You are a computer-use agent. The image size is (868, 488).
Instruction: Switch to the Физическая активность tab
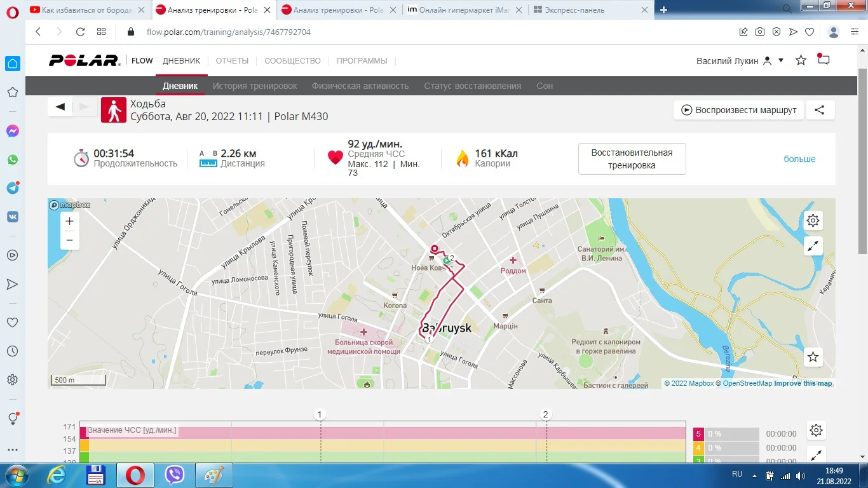click(x=360, y=86)
